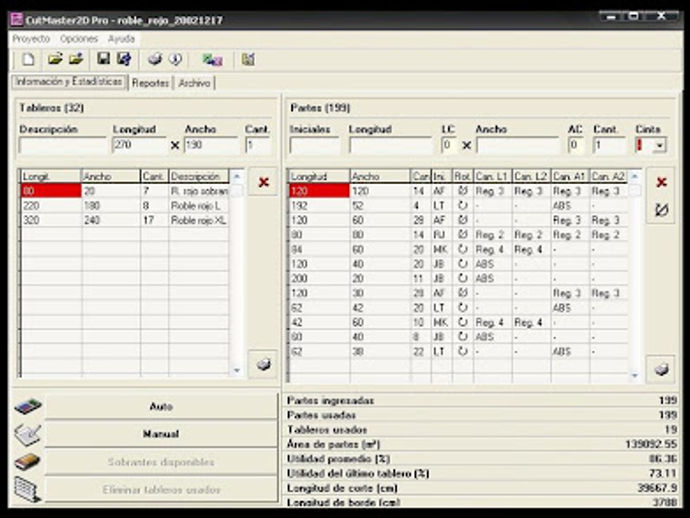
Task: Toggle rotation icon in 62 x 42 row
Action: (x=462, y=307)
